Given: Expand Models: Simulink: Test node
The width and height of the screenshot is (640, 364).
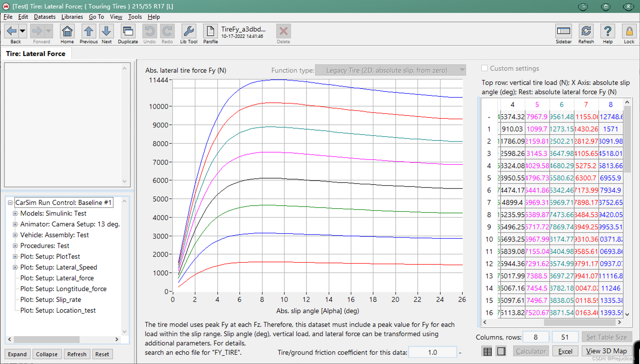Looking at the screenshot, I should coord(15,213).
